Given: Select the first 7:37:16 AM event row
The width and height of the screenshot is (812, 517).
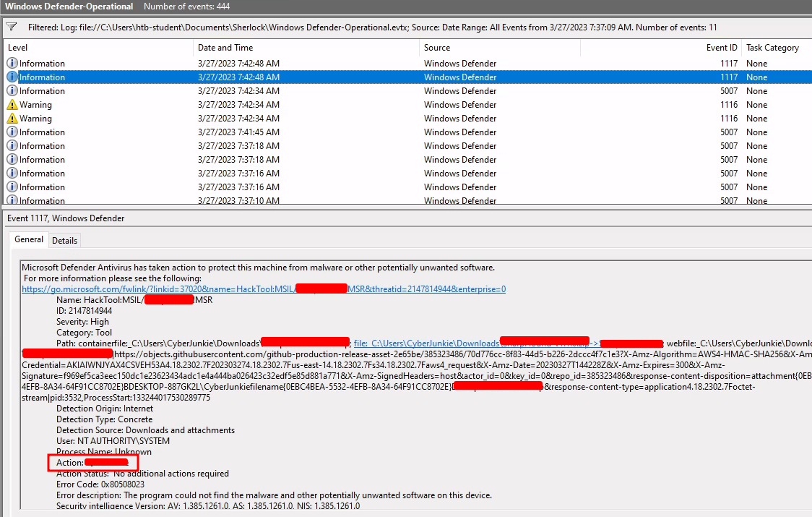Looking at the screenshot, I should 238,174.
